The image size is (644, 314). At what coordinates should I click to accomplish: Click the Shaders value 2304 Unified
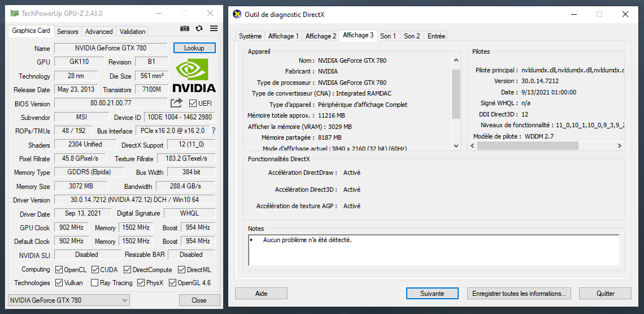pyautogui.click(x=86, y=144)
